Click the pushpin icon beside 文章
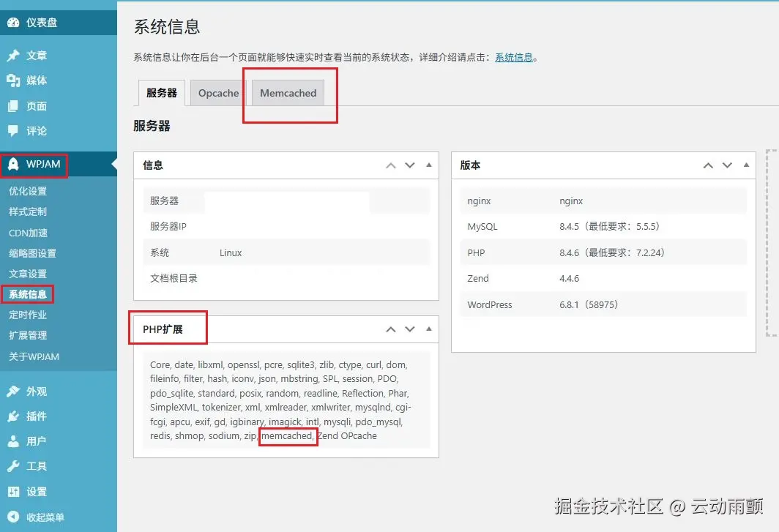 point(13,55)
